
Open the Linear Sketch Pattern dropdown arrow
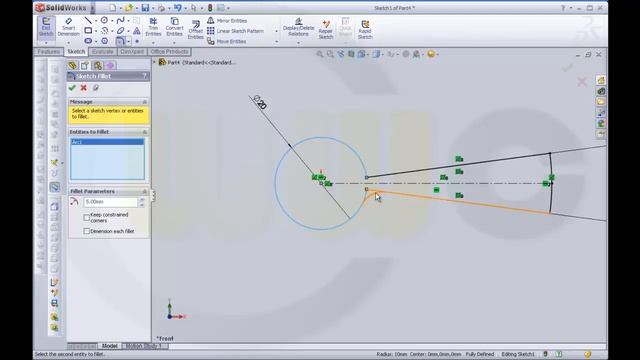pyautogui.click(x=276, y=31)
